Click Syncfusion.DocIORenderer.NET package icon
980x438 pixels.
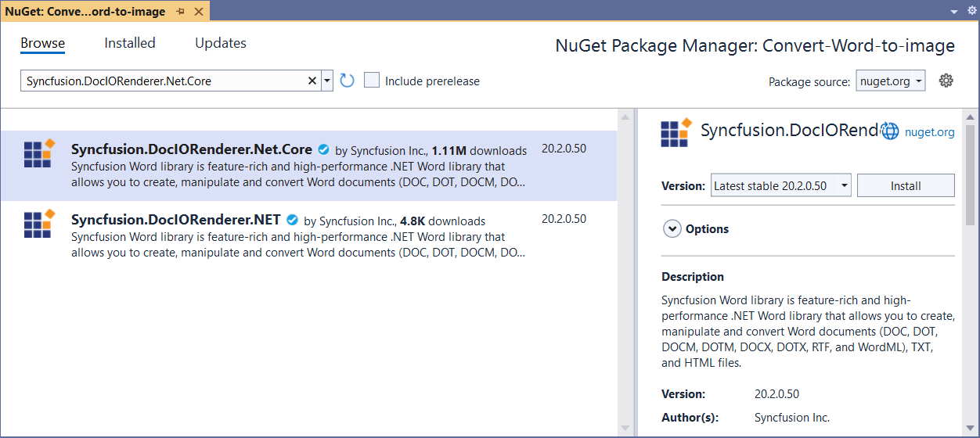click(x=38, y=224)
